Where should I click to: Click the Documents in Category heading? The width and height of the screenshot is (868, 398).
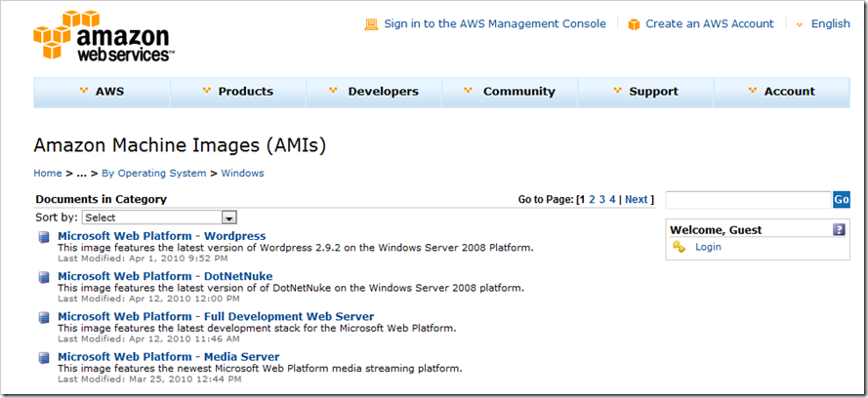pyautogui.click(x=102, y=200)
